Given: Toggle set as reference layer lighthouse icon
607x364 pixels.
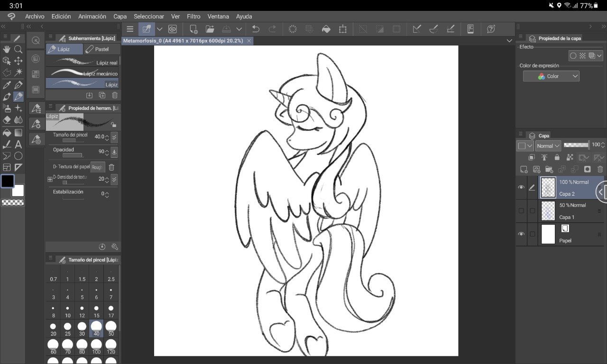Looking at the screenshot, I should [544, 157].
